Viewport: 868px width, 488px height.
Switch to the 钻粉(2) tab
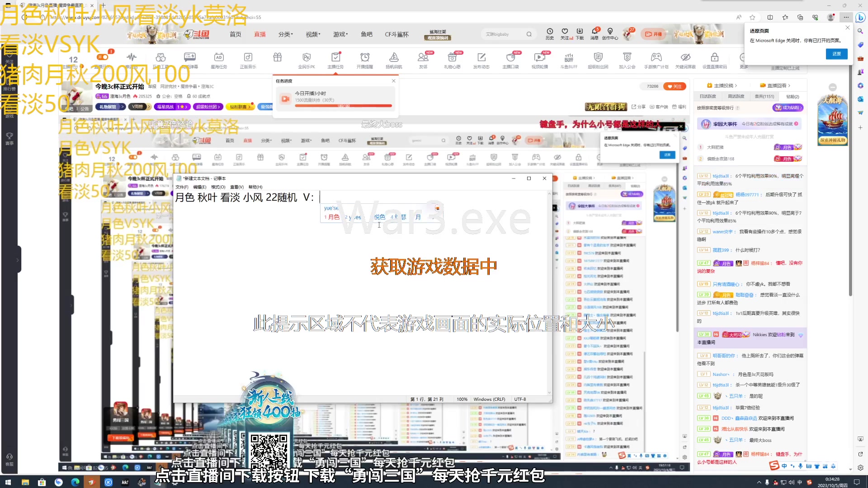click(793, 96)
